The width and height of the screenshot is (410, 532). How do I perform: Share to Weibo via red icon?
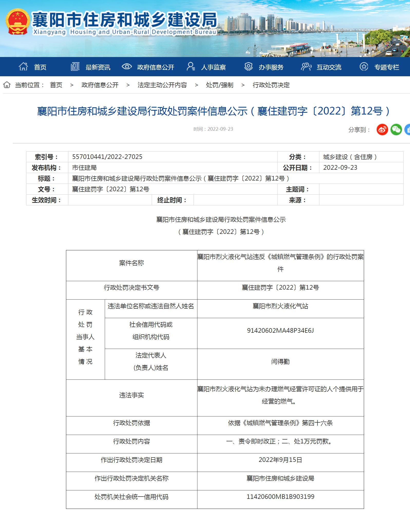click(x=382, y=129)
